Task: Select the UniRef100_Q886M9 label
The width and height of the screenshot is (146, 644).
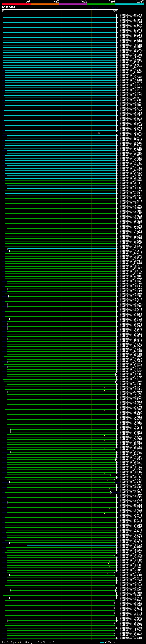Action: pos(131,306)
